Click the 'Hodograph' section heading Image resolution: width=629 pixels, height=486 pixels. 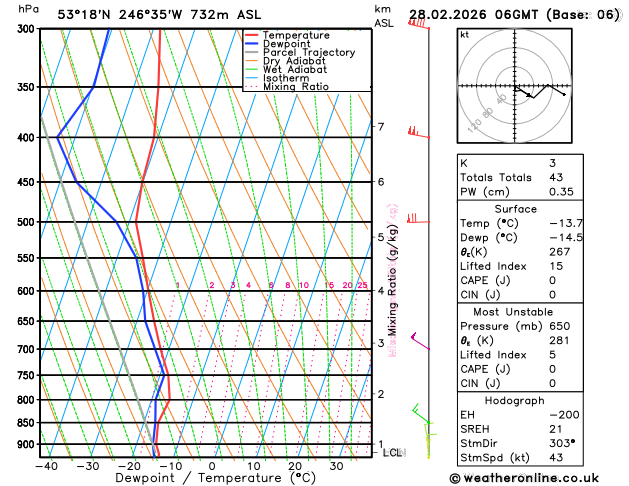coord(515,401)
